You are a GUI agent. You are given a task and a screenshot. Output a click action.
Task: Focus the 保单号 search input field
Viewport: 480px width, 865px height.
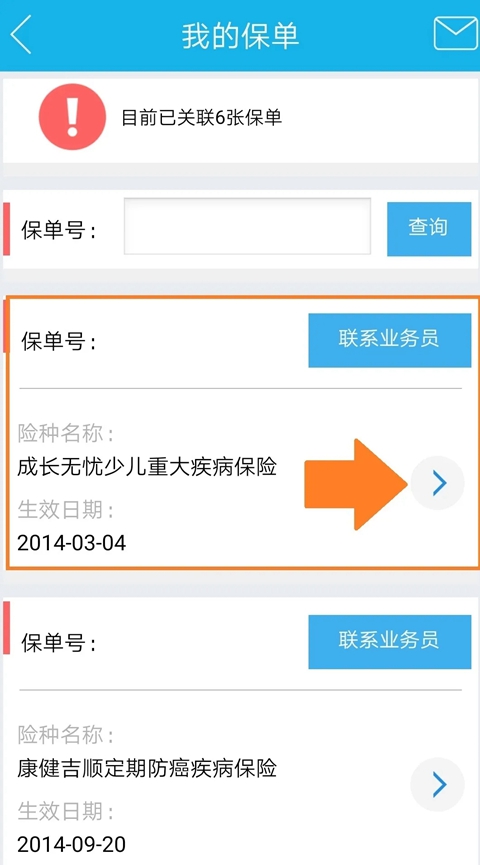247,226
